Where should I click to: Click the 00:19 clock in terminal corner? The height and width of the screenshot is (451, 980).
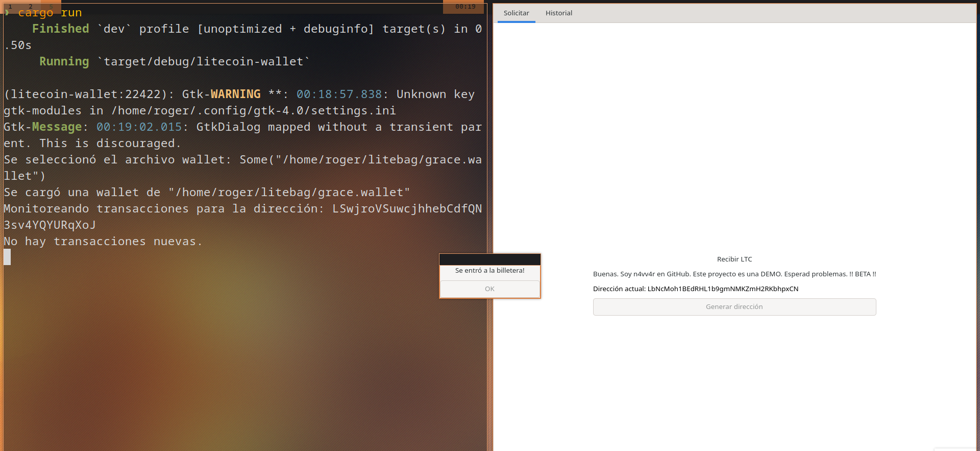click(x=465, y=7)
